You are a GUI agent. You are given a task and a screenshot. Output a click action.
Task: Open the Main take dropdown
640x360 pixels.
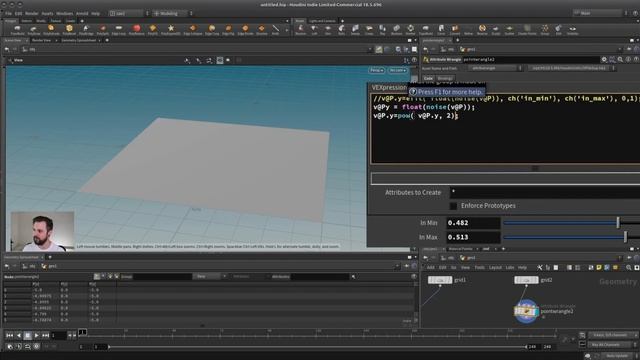click(599, 13)
